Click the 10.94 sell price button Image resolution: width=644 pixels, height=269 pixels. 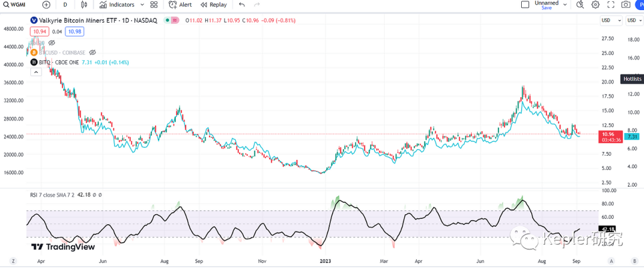point(39,31)
